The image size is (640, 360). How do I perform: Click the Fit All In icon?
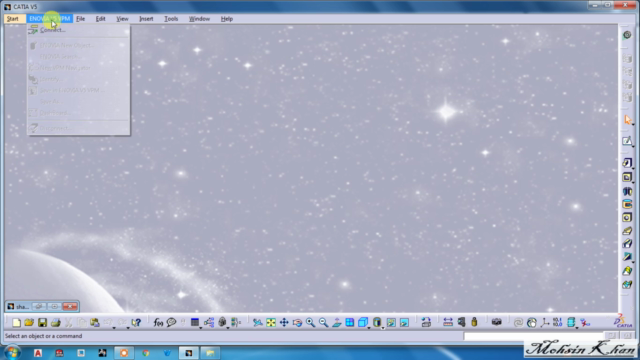[x=271, y=322]
